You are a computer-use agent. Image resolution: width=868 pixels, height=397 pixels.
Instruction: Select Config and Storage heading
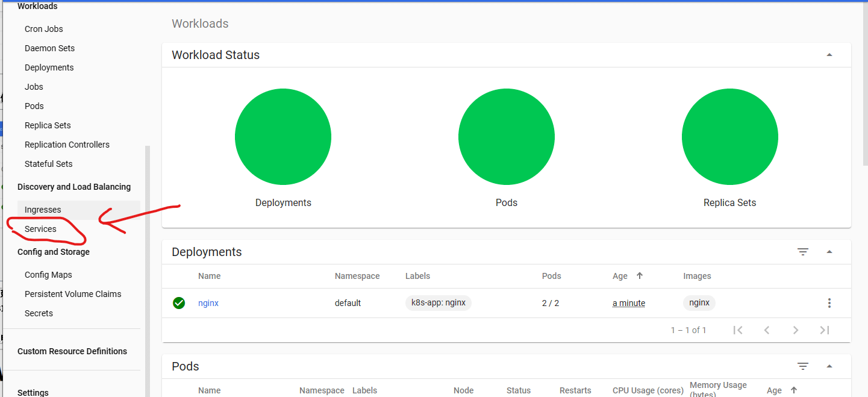54,252
